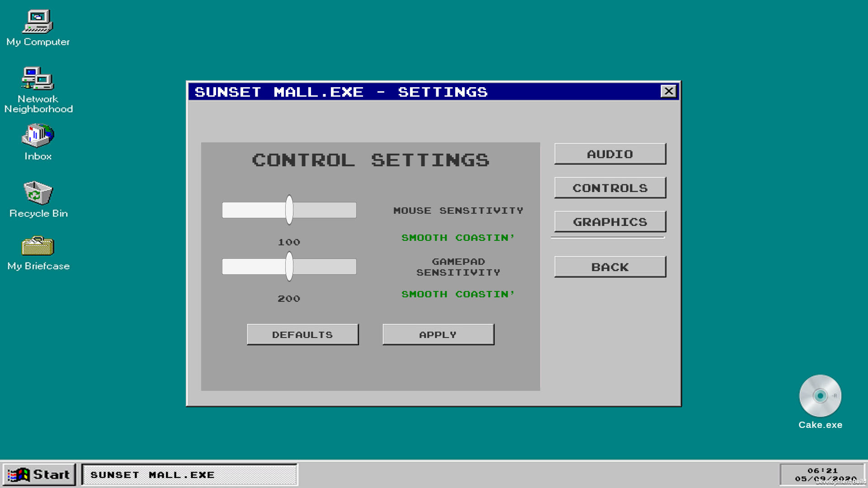Click left end of gamepad sensitivity track
The image size is (868, 488).
(226, 267)
